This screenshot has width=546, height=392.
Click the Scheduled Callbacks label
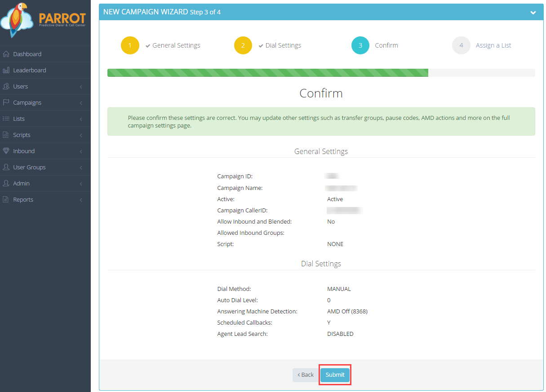(x=244, y=323)
